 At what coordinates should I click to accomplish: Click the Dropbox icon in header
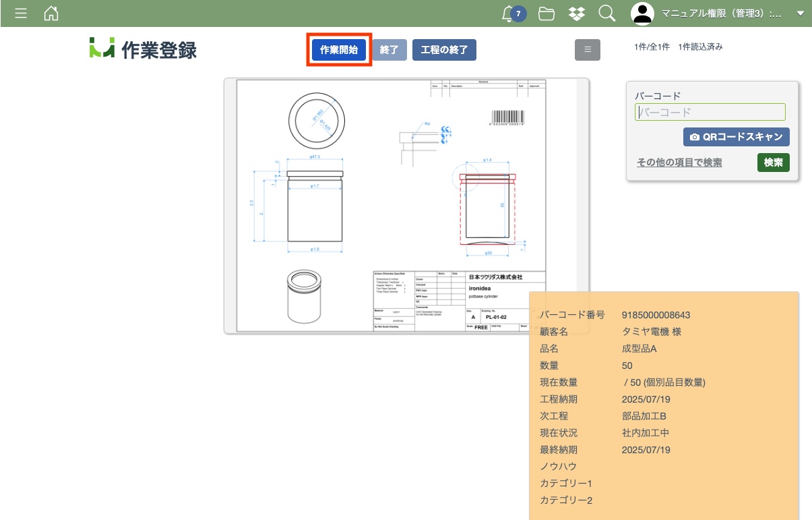(x=576, y=13)
